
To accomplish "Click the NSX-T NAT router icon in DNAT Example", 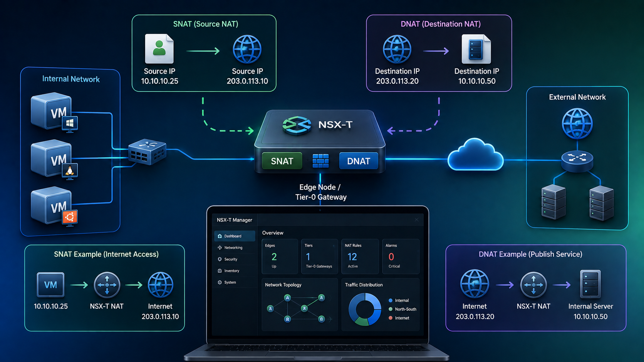I will point(533,285).
